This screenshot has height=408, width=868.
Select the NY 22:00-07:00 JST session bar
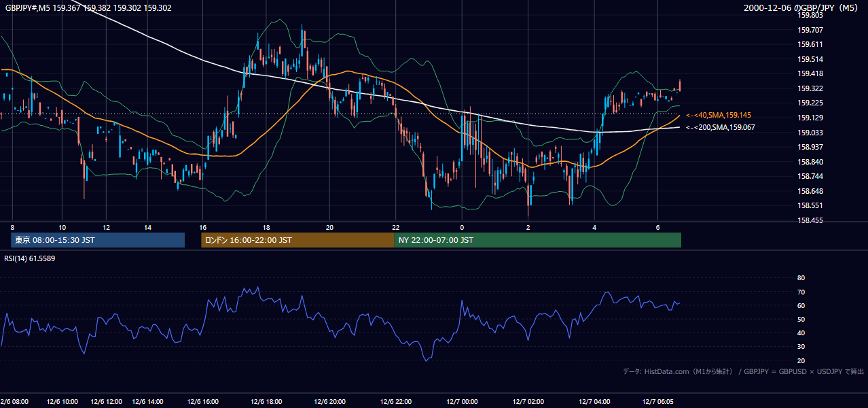537,240
